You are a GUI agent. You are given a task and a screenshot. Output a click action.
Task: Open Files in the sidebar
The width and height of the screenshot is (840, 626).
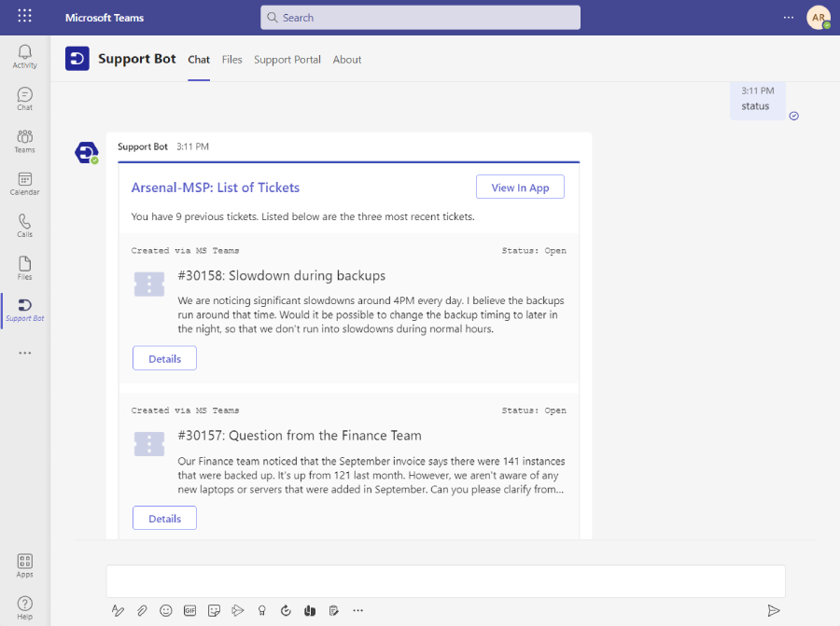click(x=24, y=269)
